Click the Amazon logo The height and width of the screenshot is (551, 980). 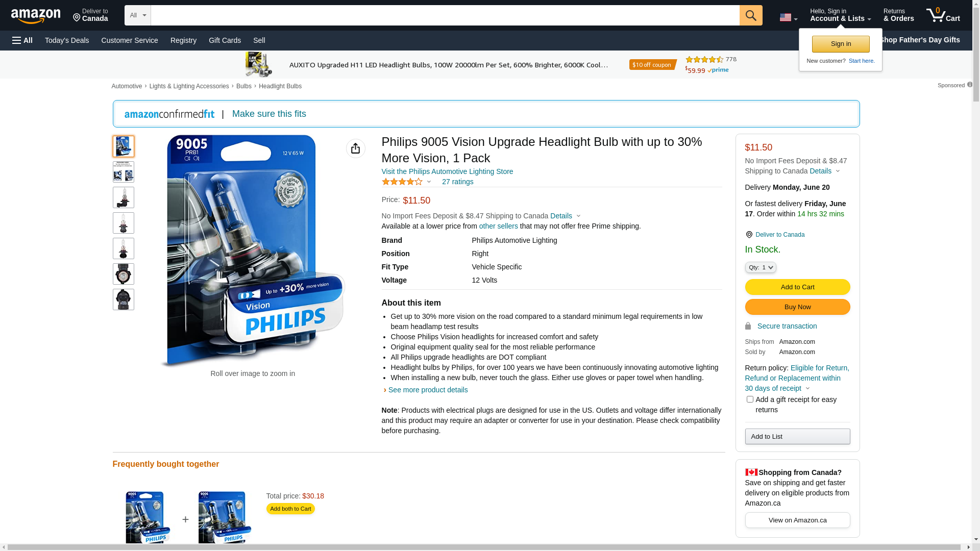coord(36,16)
